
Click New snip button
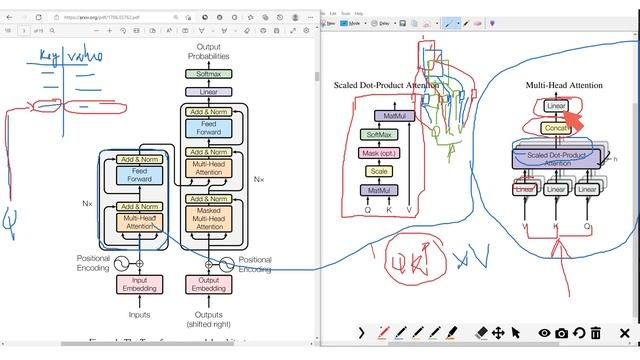tap(328, 23)
